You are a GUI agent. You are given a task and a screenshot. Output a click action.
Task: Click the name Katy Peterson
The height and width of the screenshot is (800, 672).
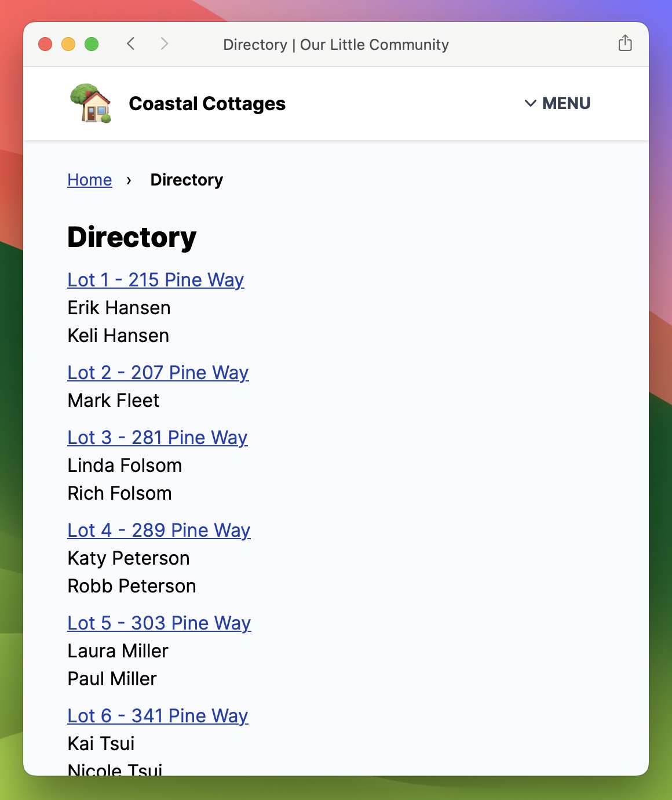[x=129, y=558]
